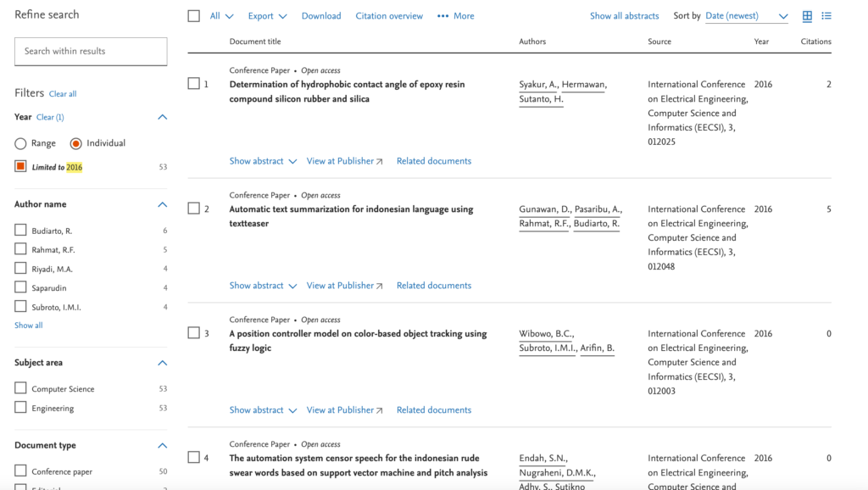Check the Budiarto, R. author filter
Image resolution: width=868 pixels, height=490 pixels.
(x=20, y=231)
